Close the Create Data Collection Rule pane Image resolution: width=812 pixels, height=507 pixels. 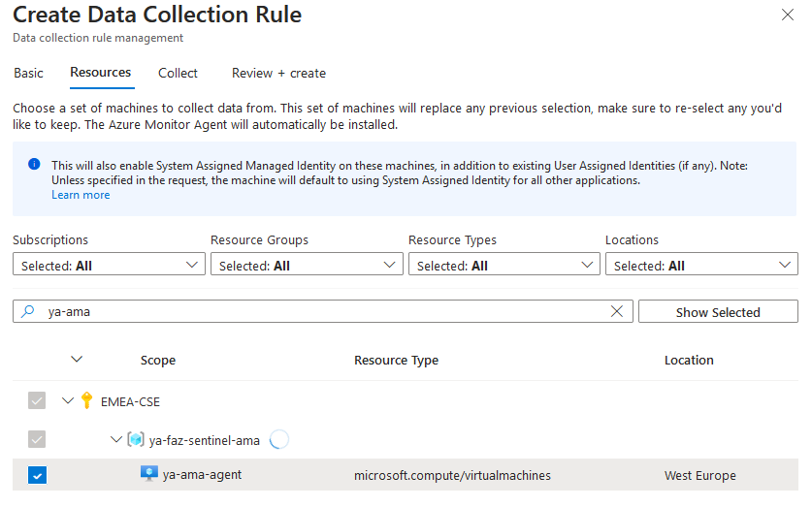tap(787, 15)
